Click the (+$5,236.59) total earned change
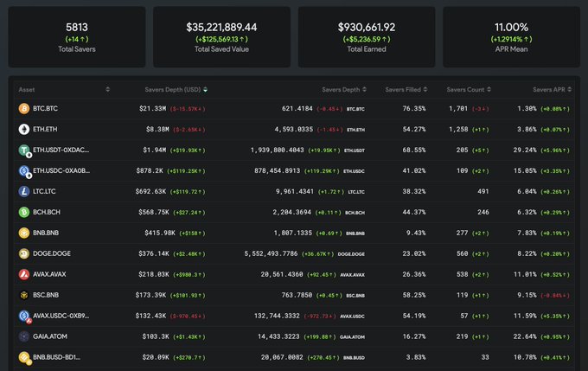The height and width of the screenshot is (371, 588). 367,39
